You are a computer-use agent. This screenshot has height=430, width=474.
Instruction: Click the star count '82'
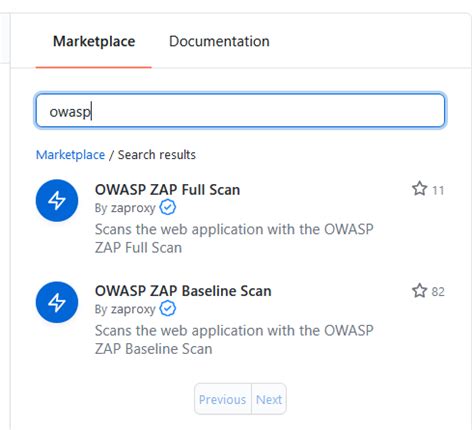coord(438,292)
